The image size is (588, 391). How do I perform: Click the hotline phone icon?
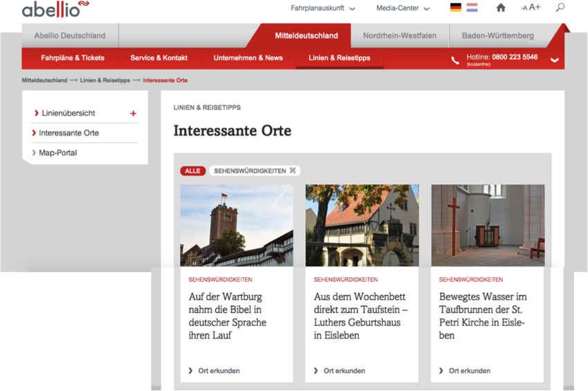click(x=454, y=60)
